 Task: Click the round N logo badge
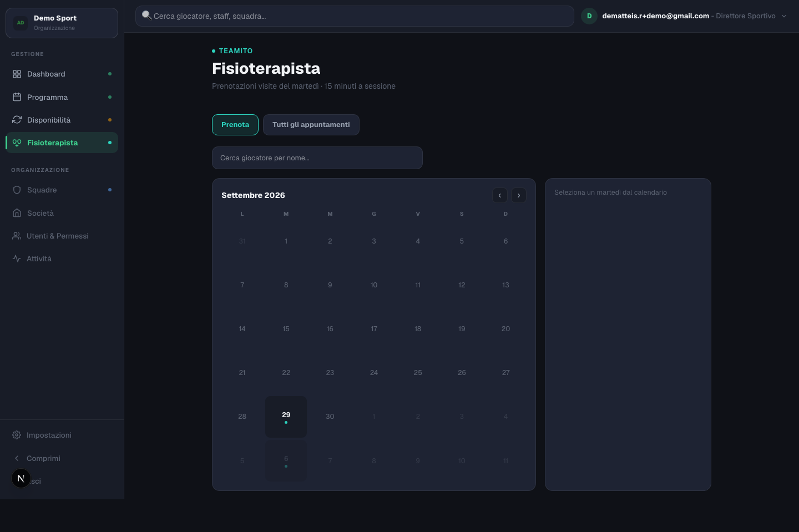21,478
